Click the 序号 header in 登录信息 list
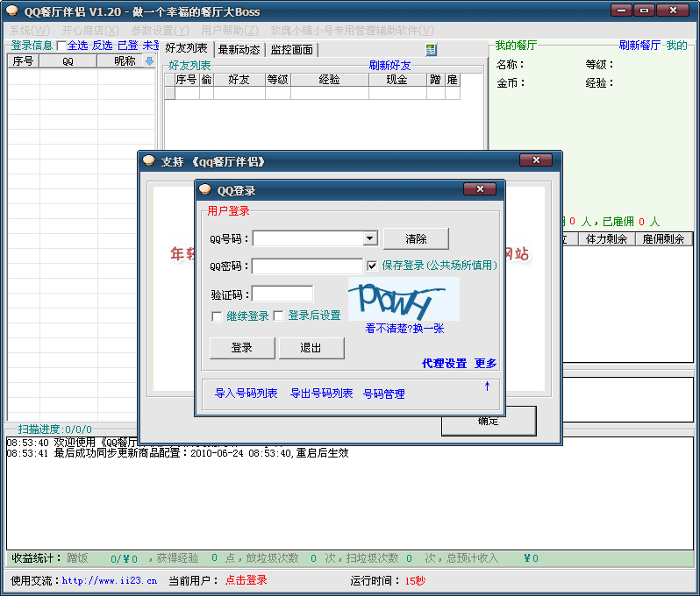The image size is (700, 596). pos(23,61)
